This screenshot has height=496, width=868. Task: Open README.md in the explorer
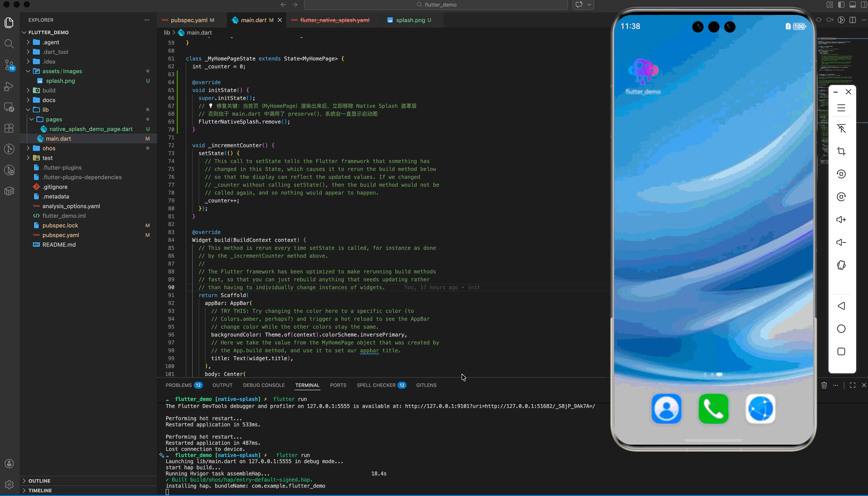click(x=59, y=244)
